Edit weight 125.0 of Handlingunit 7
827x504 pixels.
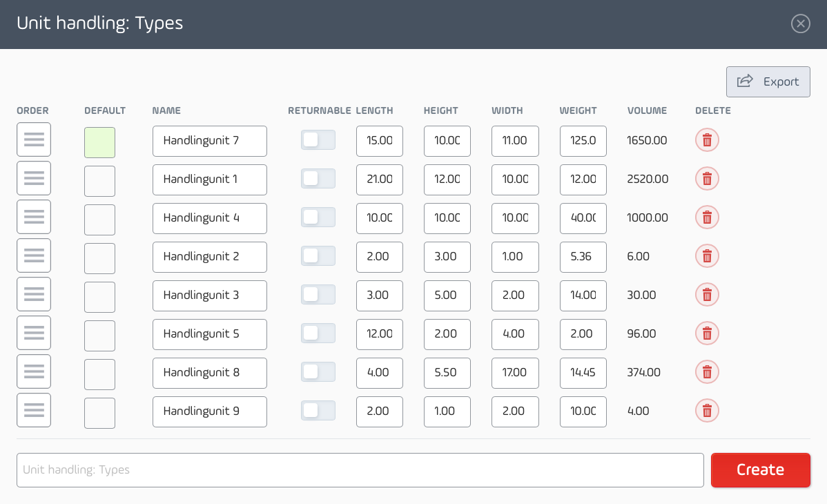click(x=583, y=141)
